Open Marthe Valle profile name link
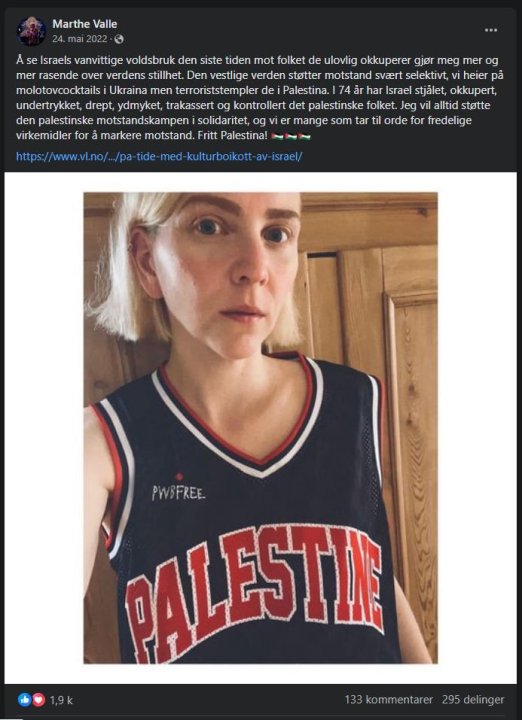The width and height of the screenshot is (522, 720). click(x=84, y=24)
